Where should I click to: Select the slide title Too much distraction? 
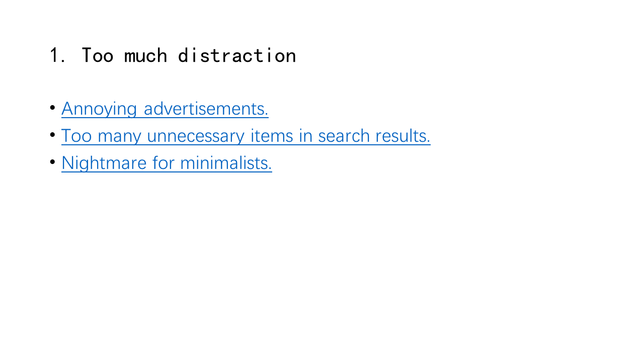pyautogui.click(x=173, y=55)
